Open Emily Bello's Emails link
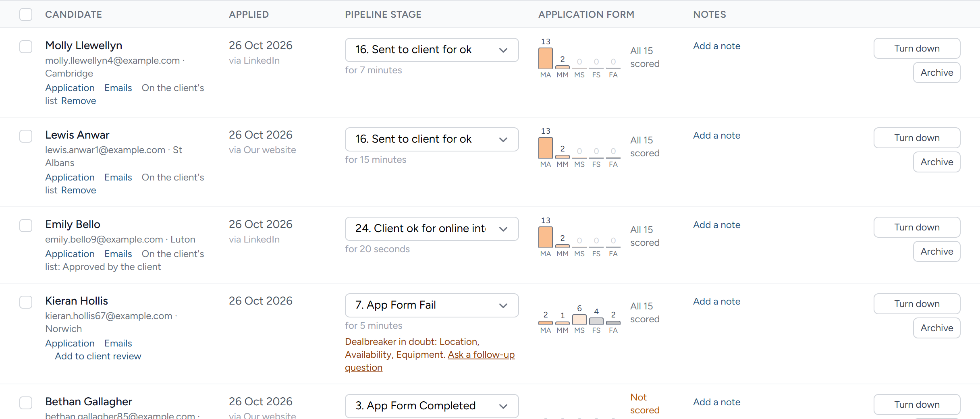The width and height of the screenshot is (980, 419). (118, 254)
